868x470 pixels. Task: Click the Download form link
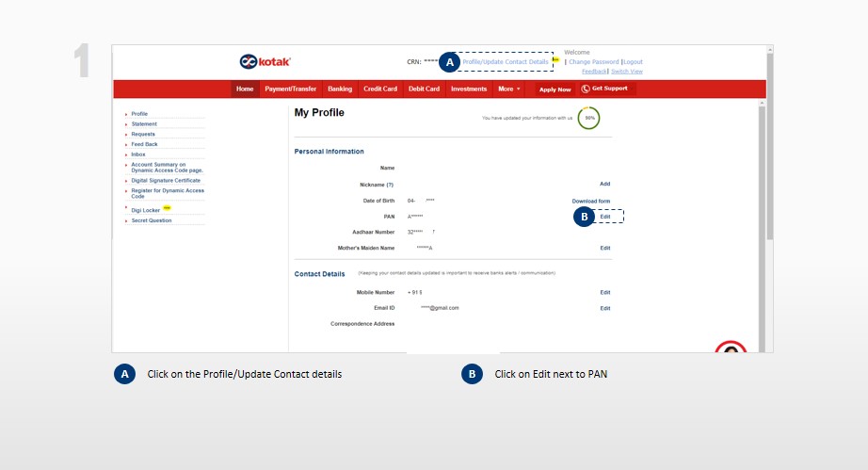(x=591, y=201)
